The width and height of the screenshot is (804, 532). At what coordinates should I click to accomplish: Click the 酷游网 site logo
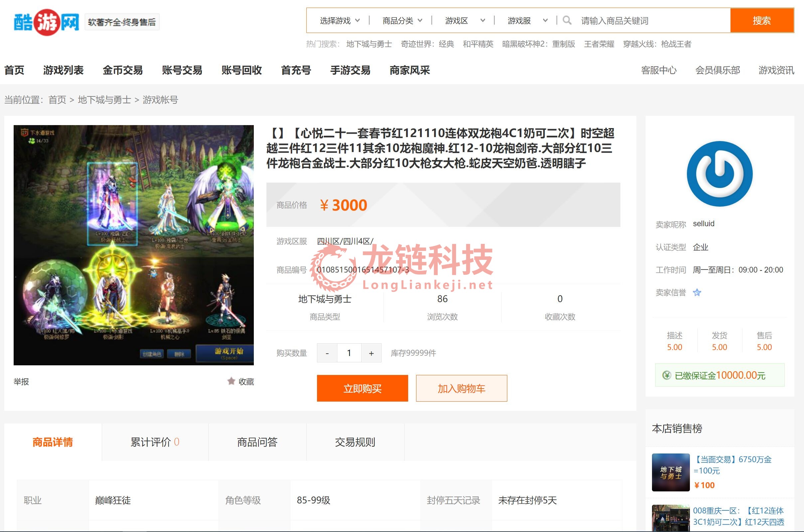(47, 22)
